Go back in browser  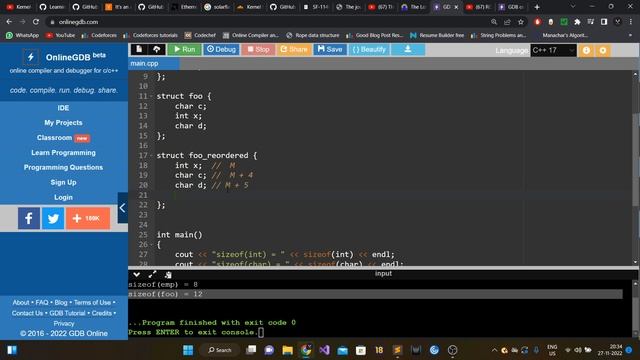tap(9, 22)
